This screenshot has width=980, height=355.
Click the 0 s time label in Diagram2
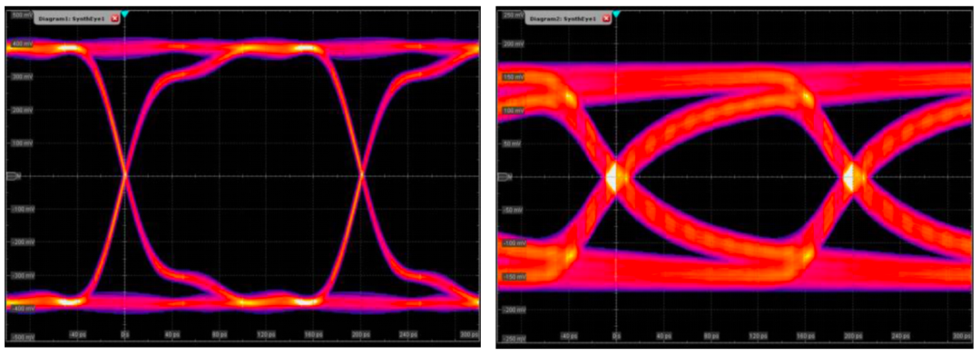click(616, 335)
